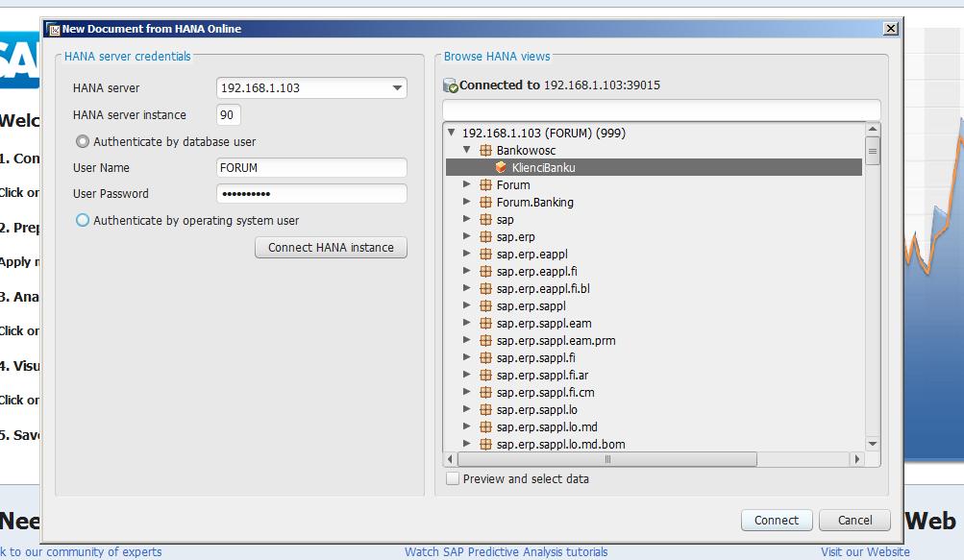Expand the sap.erp.eappl node

click(x=467, y=254)
